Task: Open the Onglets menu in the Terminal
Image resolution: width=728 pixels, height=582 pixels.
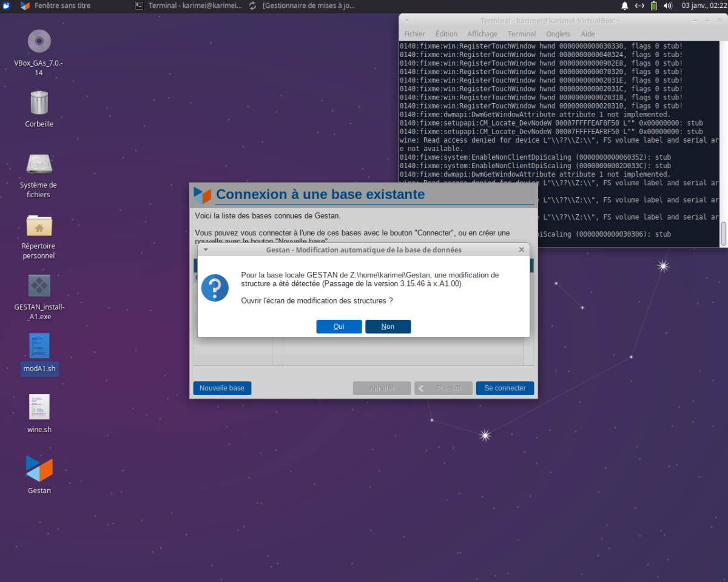Action: click(x=558, y=34)
